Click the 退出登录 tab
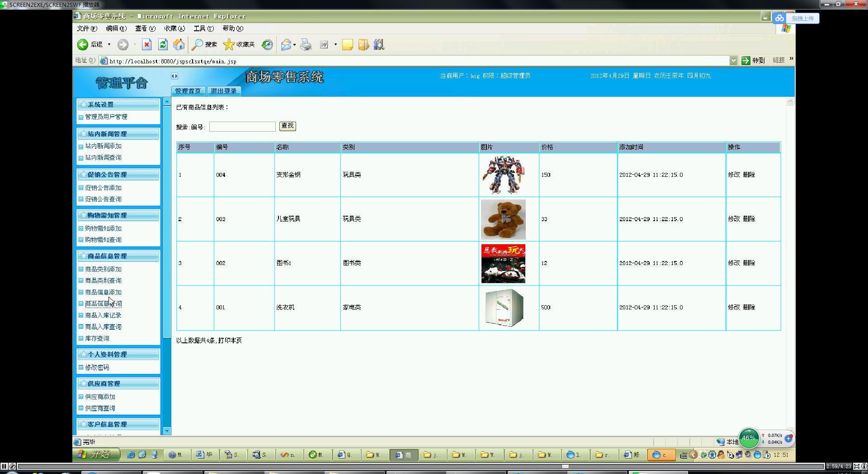 224,91
